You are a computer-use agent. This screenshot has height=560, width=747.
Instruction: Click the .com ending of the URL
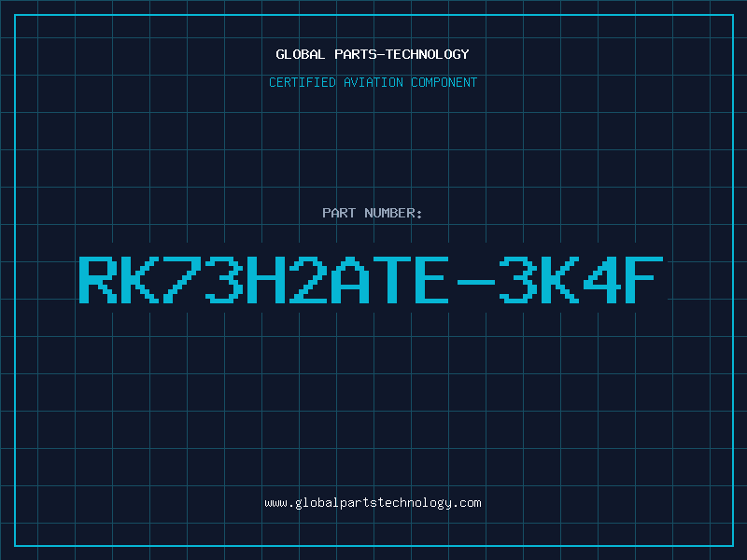[x=466, y=503]
